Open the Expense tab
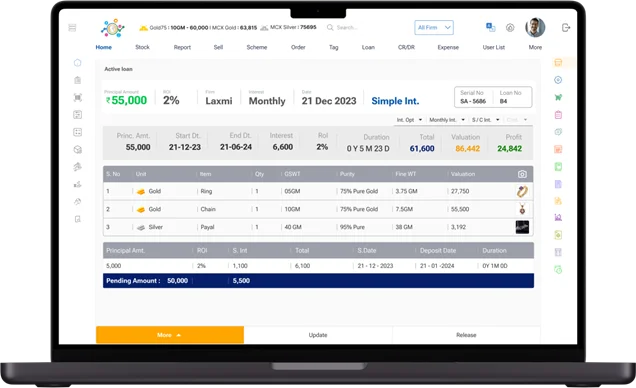Image resolution: width=636 pixels, height=388 pixels. [x=448, y=47]
